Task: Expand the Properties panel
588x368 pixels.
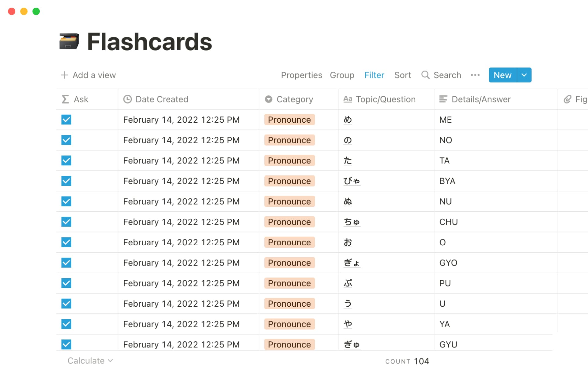Action: click(x=301, y=75)
